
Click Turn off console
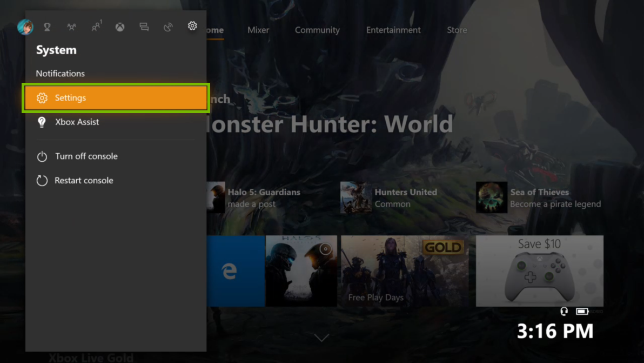tap(86, 156)
